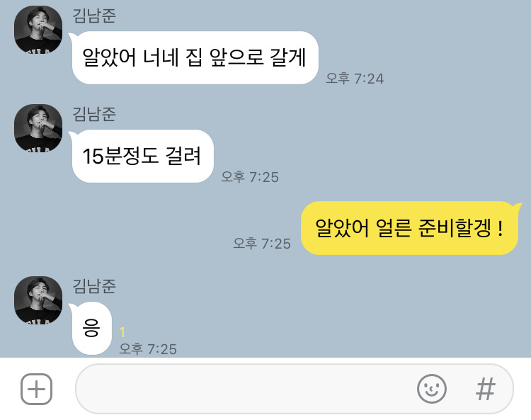The image size is (531, 420).
Task: Tap sender name 김남준 above 15분정도 걸려
Action: (x=94, y=114)
